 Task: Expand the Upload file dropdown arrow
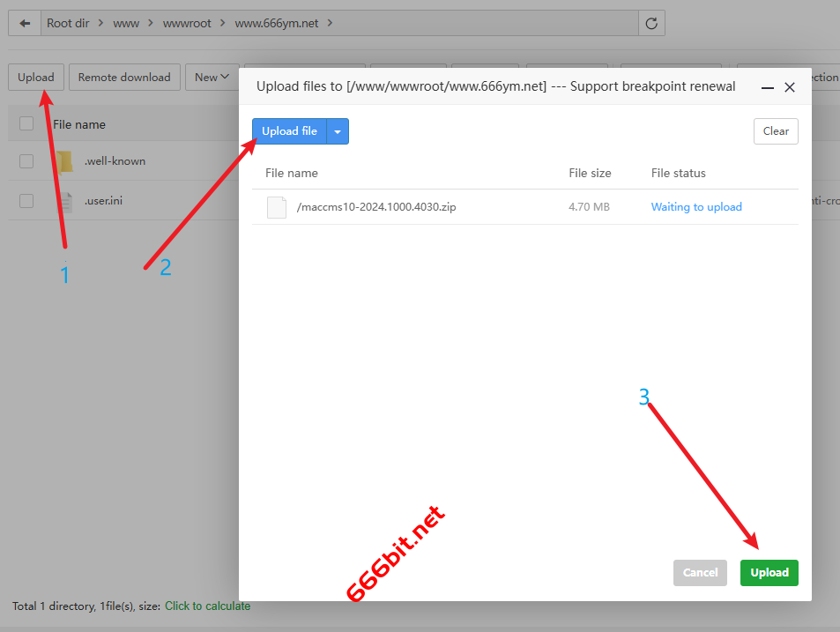click(338, 131)
